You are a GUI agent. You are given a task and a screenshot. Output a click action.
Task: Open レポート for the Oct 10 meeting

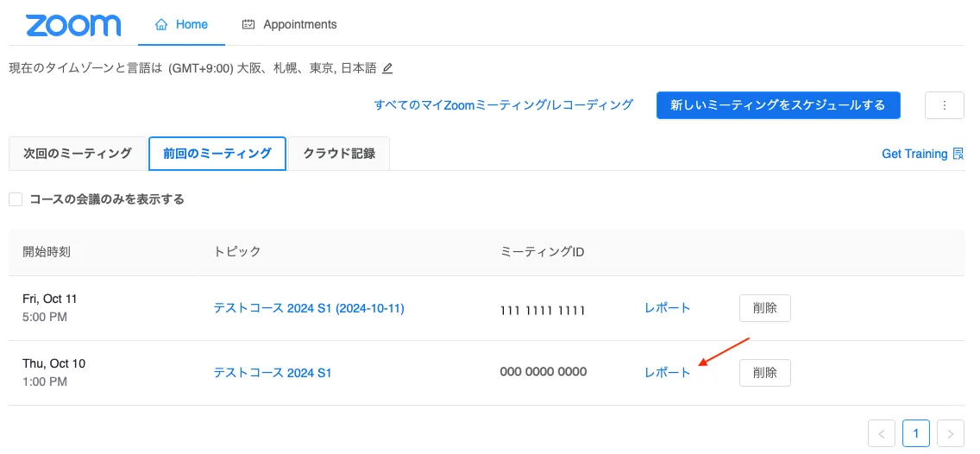pyautogui.click(x=667, y=373)
